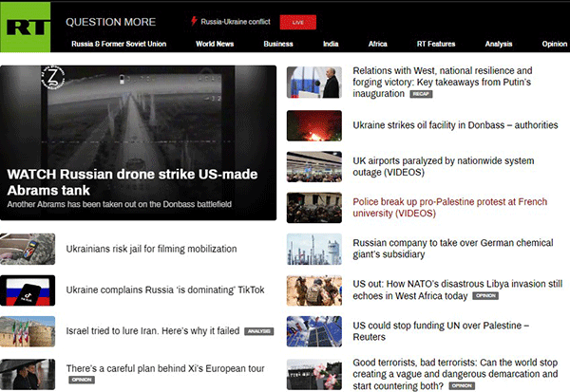Viewport: 570px width, 392px height.
Task: Click the QUESTION MORE slogan text
Action: pos(111,22)
